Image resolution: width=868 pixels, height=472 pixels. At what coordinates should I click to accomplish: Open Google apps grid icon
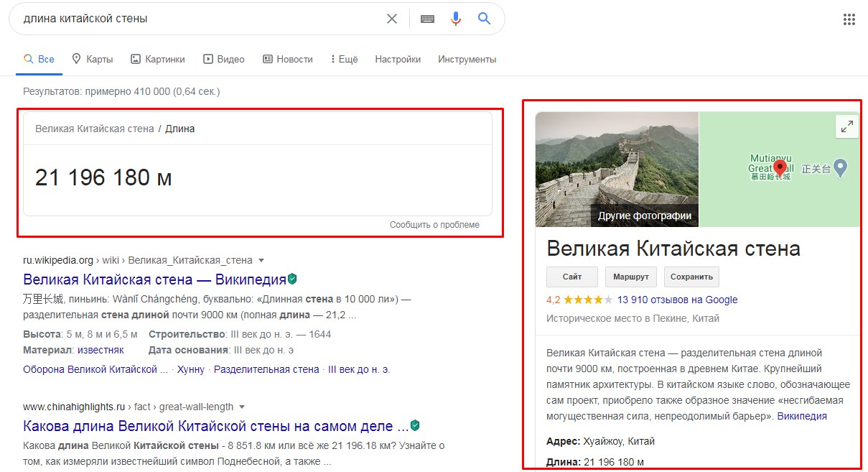[849, 19]
